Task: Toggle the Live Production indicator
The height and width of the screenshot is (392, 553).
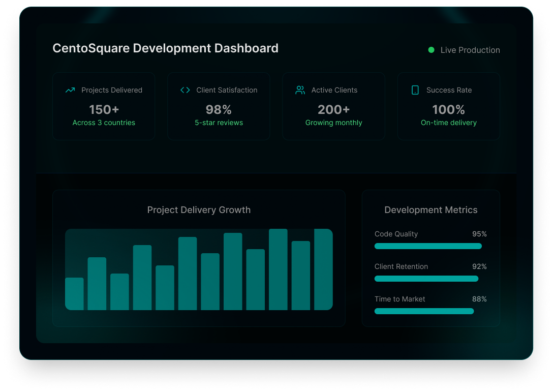Action: [x=464, y=50]
